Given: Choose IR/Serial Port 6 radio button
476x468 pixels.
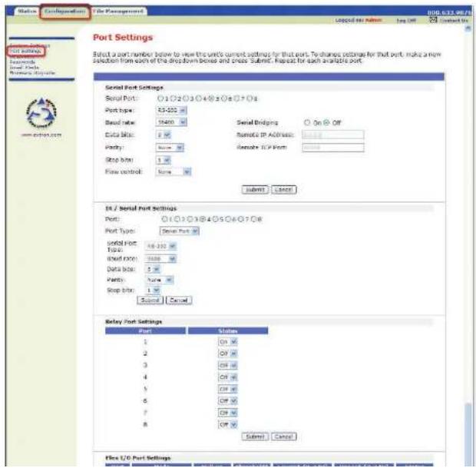Looking at the screenshot, I should (x=228, y=219).
